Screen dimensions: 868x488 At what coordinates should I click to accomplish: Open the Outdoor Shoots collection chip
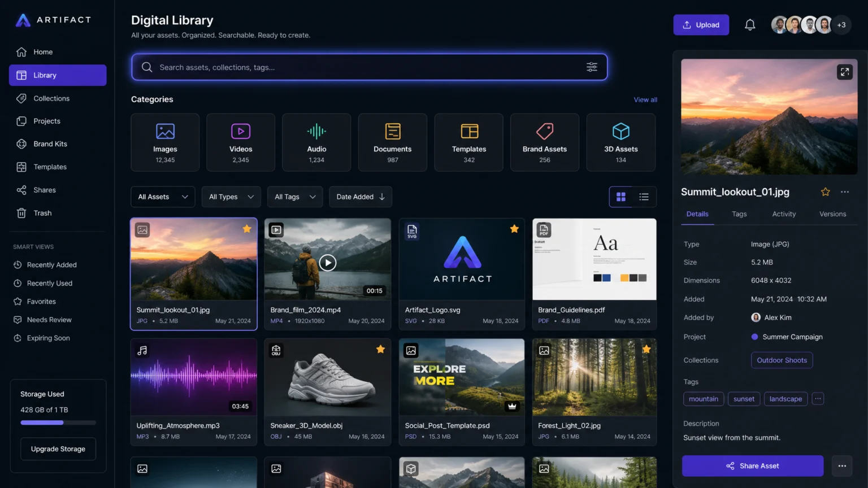[782, 360]
